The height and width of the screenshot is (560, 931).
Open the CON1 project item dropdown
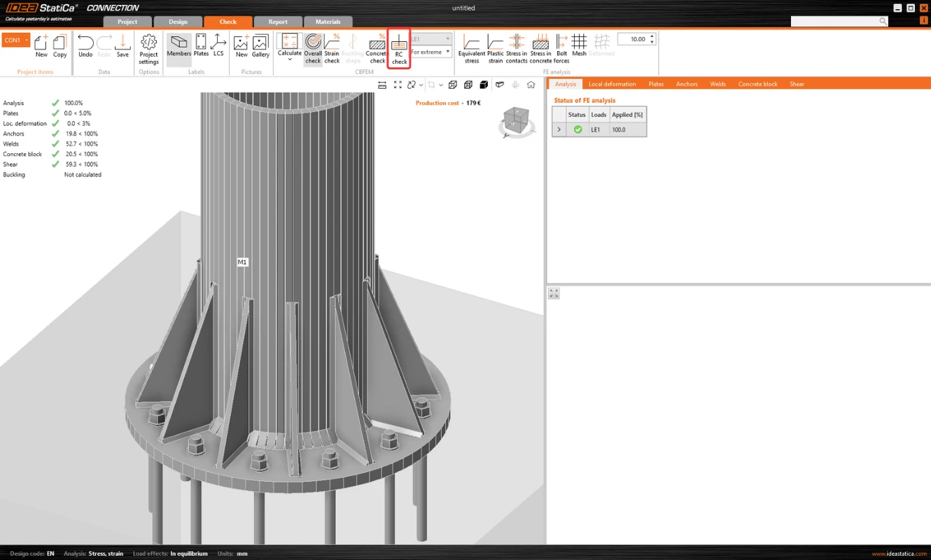click(27, 40)
